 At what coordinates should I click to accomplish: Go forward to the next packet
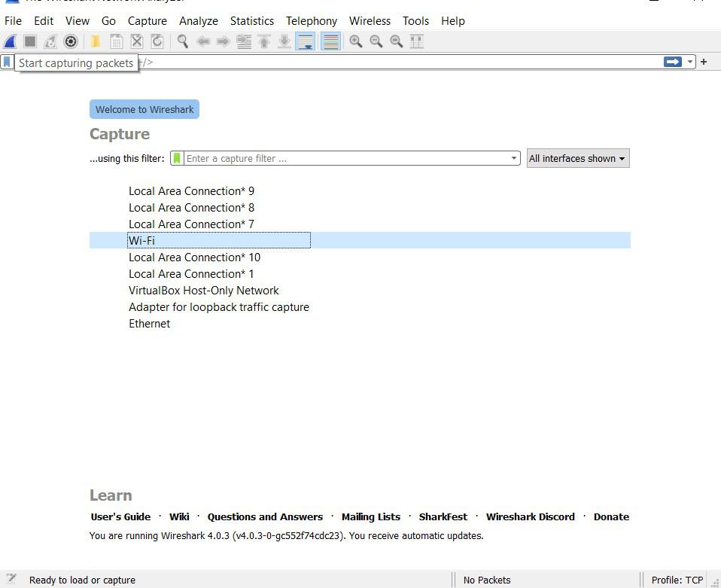(x=223, y=41)
